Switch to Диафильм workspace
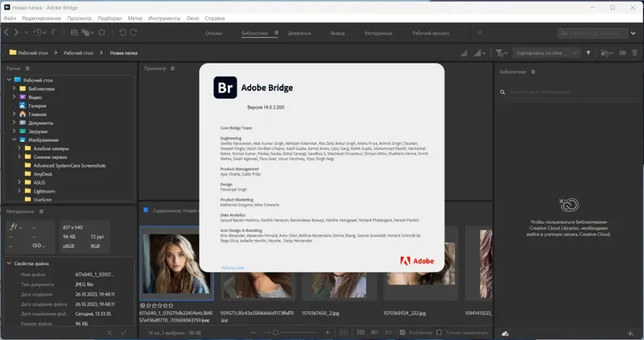 (299, 33)
